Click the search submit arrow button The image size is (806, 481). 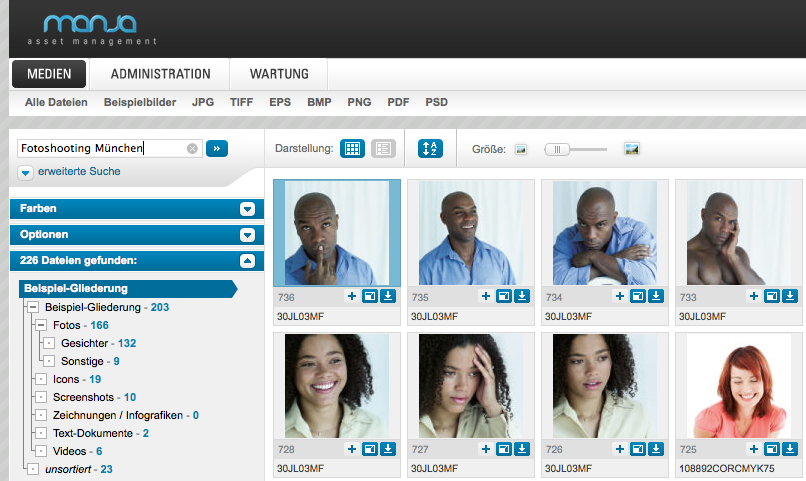(217, 148)
